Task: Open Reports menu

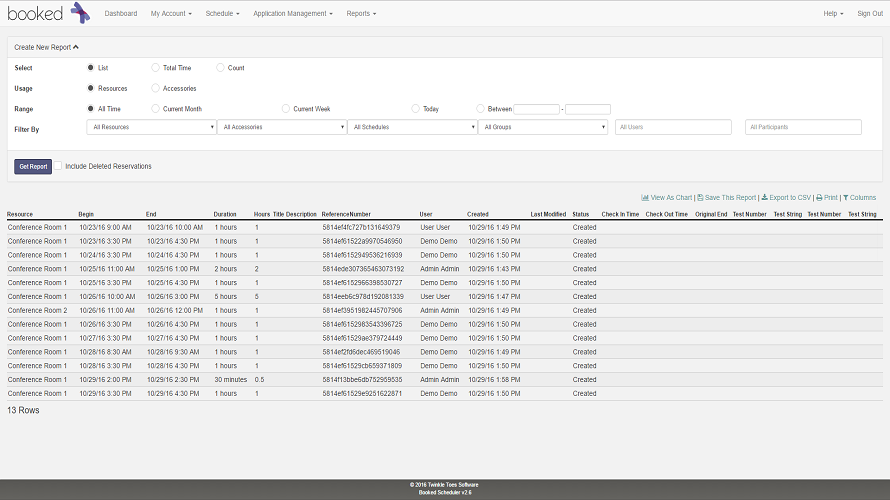Action: tap(361, 14)
